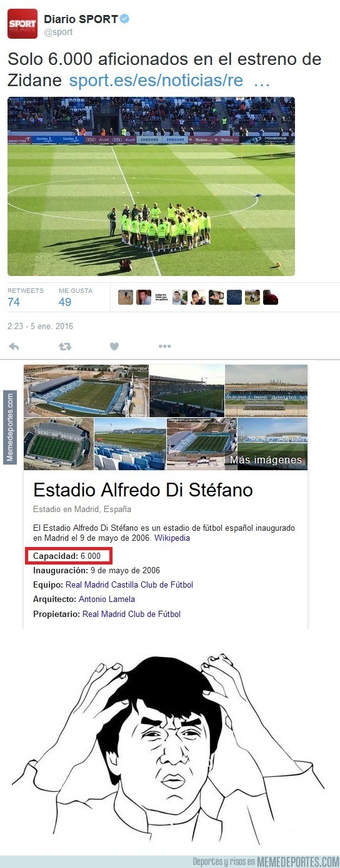This screenshot has height=868, width=340.
Task: Open @sport handle profile
Action: click(x=58, y=32)
